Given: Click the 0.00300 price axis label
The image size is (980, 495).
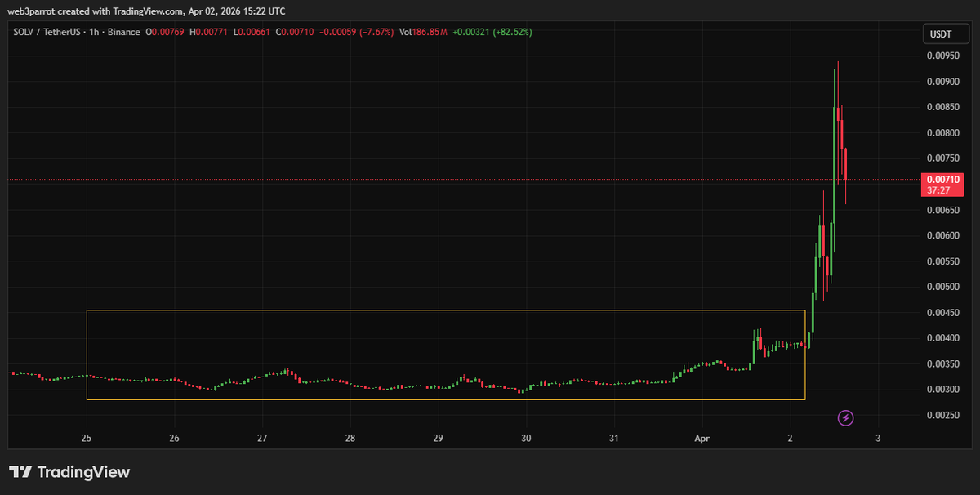Looking at the screenshot, I should pos(944,390).
